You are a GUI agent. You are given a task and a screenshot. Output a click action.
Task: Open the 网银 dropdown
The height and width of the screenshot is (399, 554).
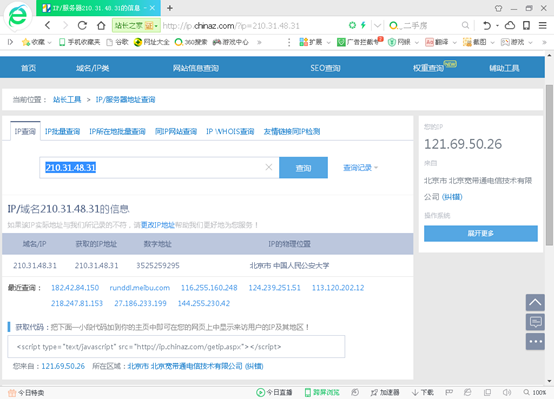tap(403, 42)
